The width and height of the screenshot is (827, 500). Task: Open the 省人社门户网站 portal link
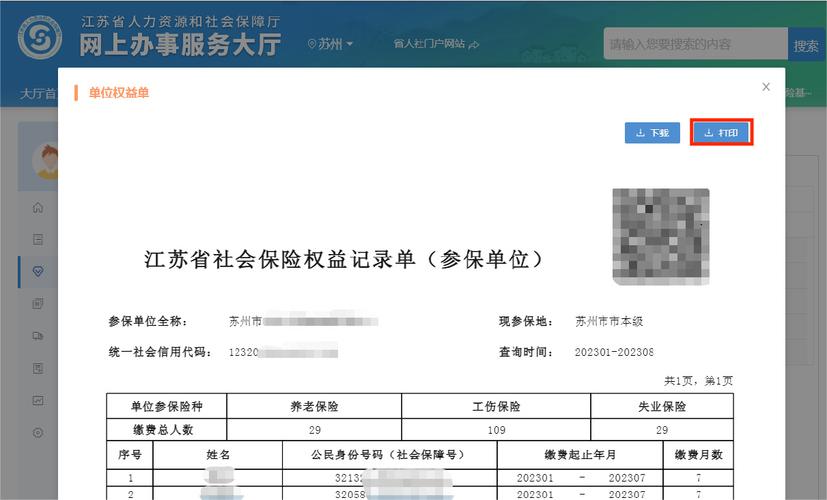pyautogui.click(x=436, y=44)
